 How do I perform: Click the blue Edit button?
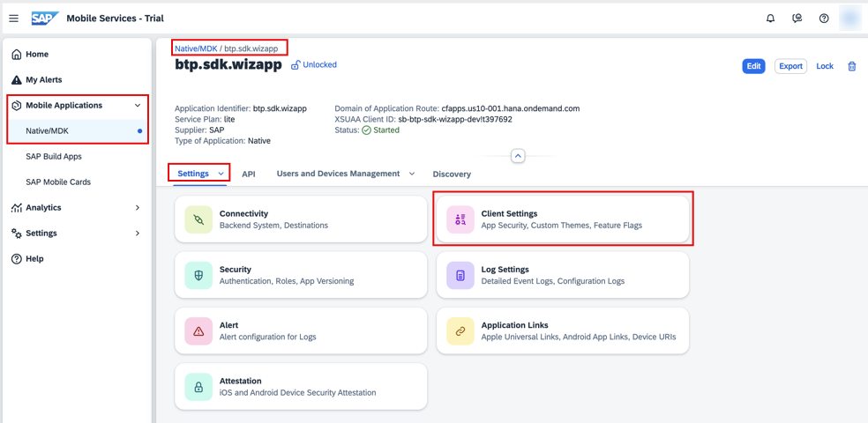(x=753, y=66)
